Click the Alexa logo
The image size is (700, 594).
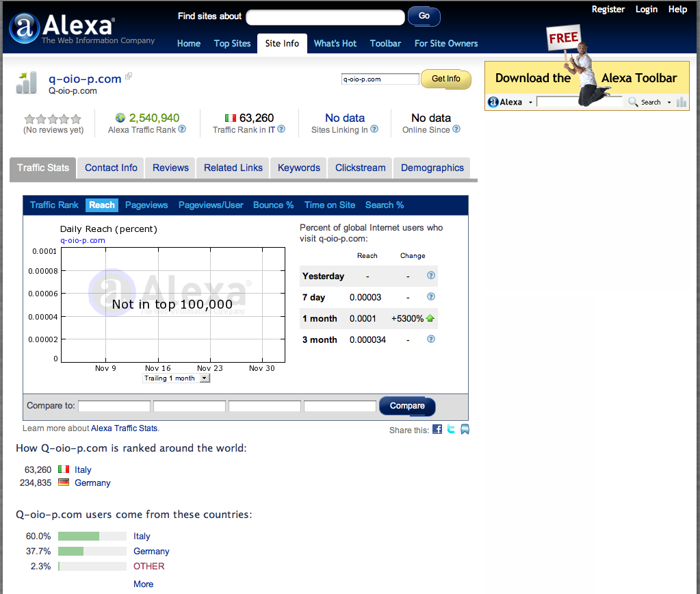(x=81, y=28)
